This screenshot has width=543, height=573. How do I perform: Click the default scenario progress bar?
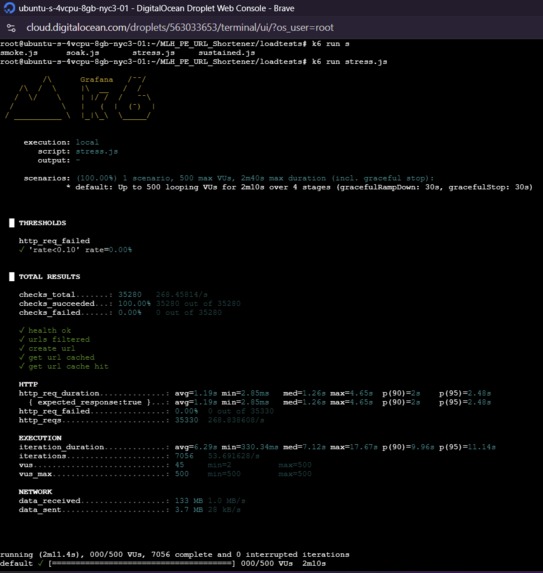(x=142, y=563)
